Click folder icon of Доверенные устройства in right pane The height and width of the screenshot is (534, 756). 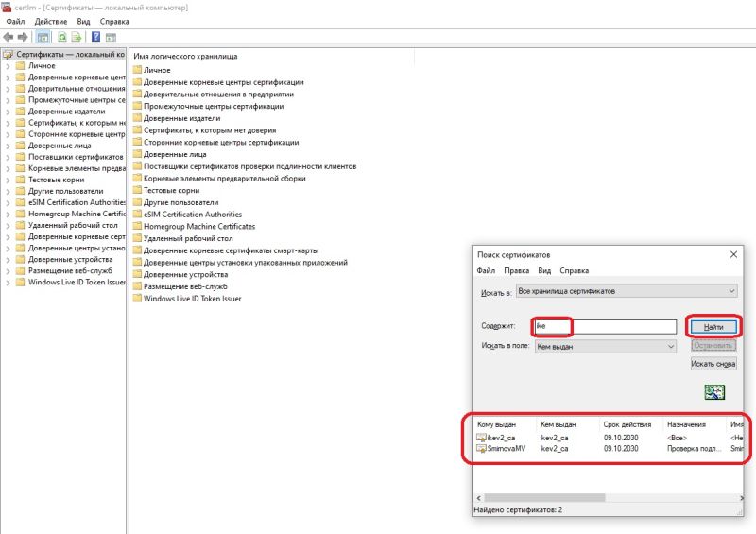point(137,274)
